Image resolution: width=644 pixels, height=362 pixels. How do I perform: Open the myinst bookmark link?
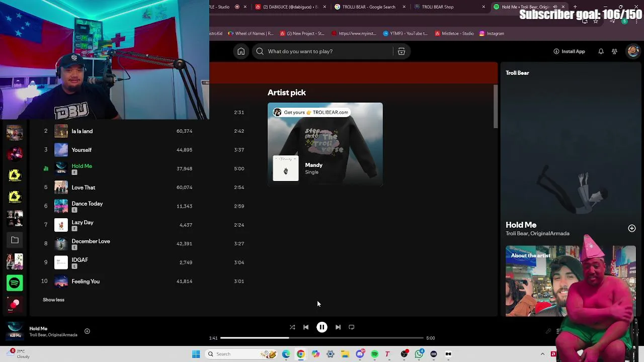point(354,34)
